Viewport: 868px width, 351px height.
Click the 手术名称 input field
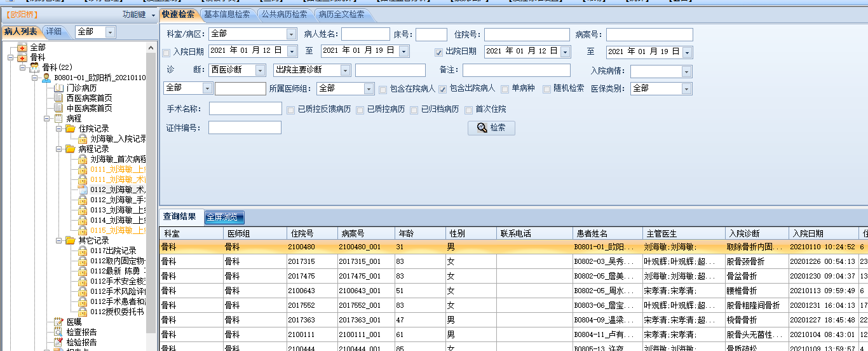[245, 109]
